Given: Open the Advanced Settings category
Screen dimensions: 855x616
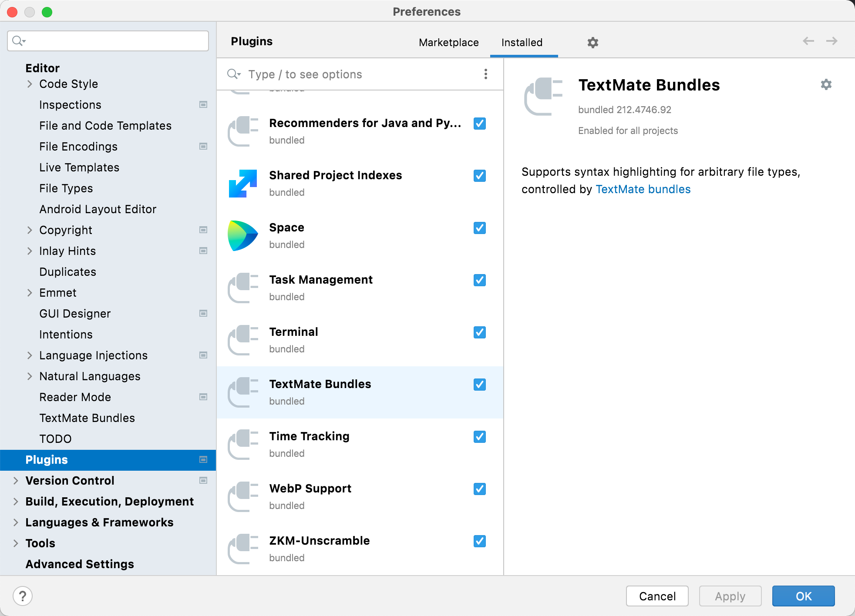Looking at the screenshot, I should point(80,564).
